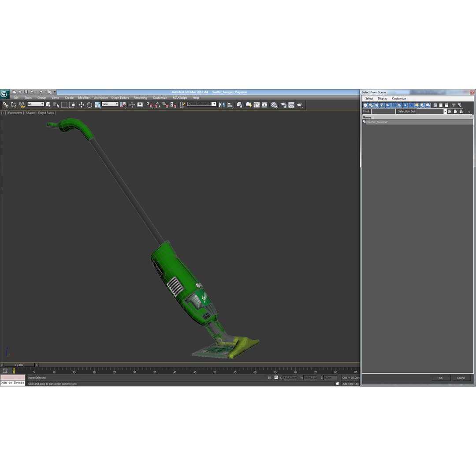Activate Select and Link tool
This screenshot has height=476, width=476.
[x=5, y=105]
